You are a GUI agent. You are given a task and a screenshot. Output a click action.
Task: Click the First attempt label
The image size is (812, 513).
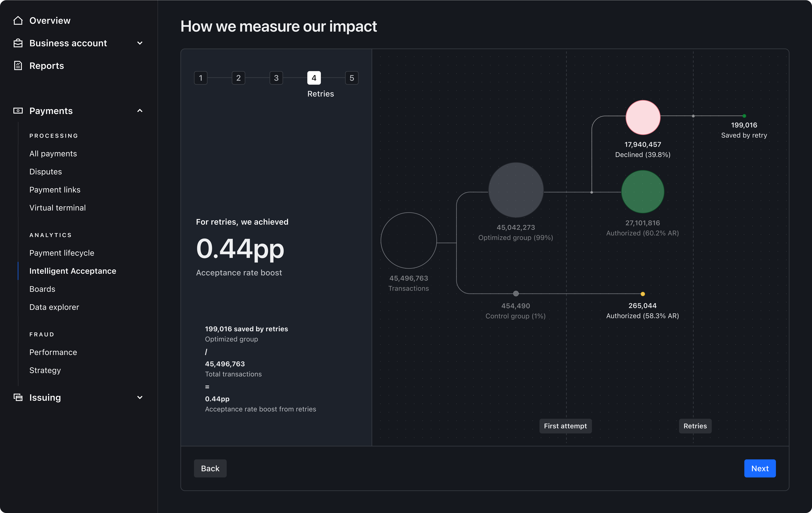[x=565, y=426]
